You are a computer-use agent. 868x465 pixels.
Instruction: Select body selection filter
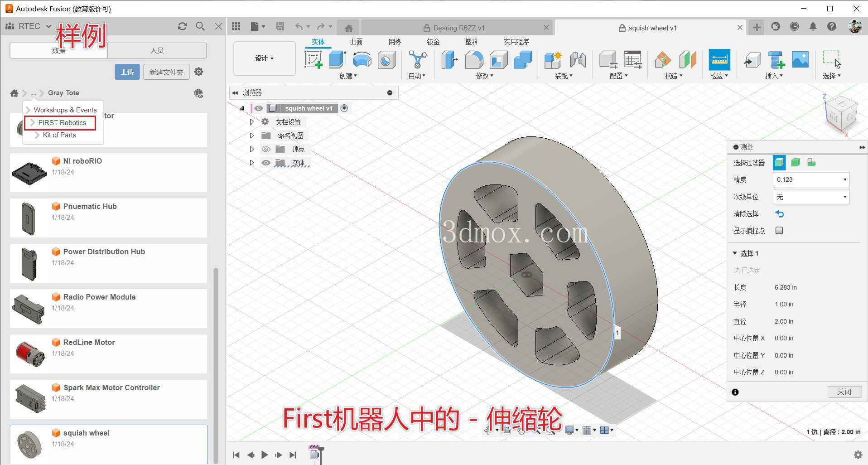[x=796, y=162]
